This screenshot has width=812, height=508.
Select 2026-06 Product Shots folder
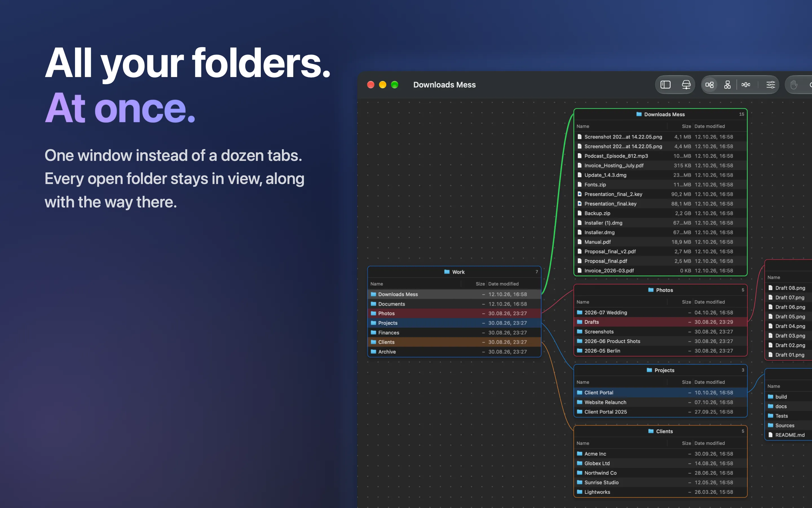[x=660, y=341]
